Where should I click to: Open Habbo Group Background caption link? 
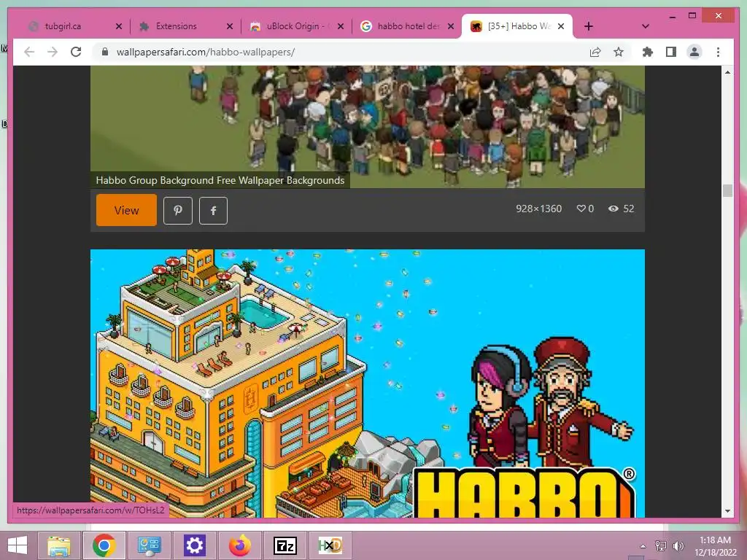tap(220, 181)
